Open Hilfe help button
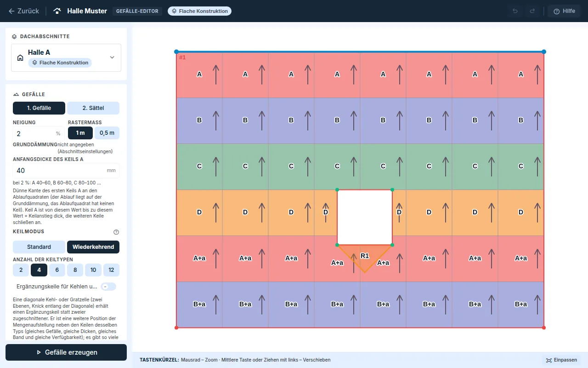Screen dimensions: 588x368 tap(564, 11)
